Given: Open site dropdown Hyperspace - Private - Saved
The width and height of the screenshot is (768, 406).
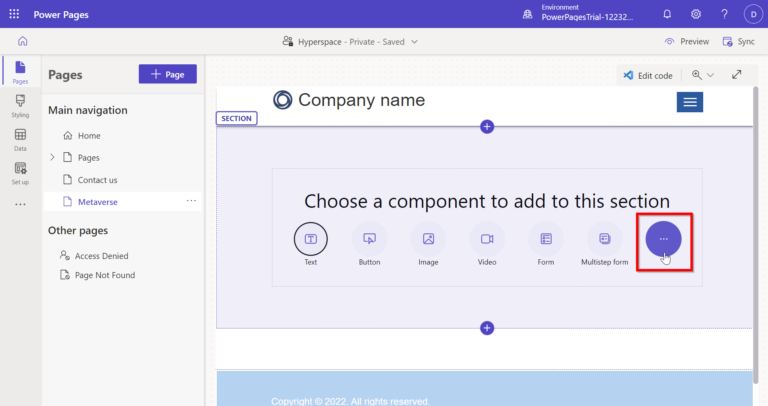Looking at the screenshot, I should point(351,42).
